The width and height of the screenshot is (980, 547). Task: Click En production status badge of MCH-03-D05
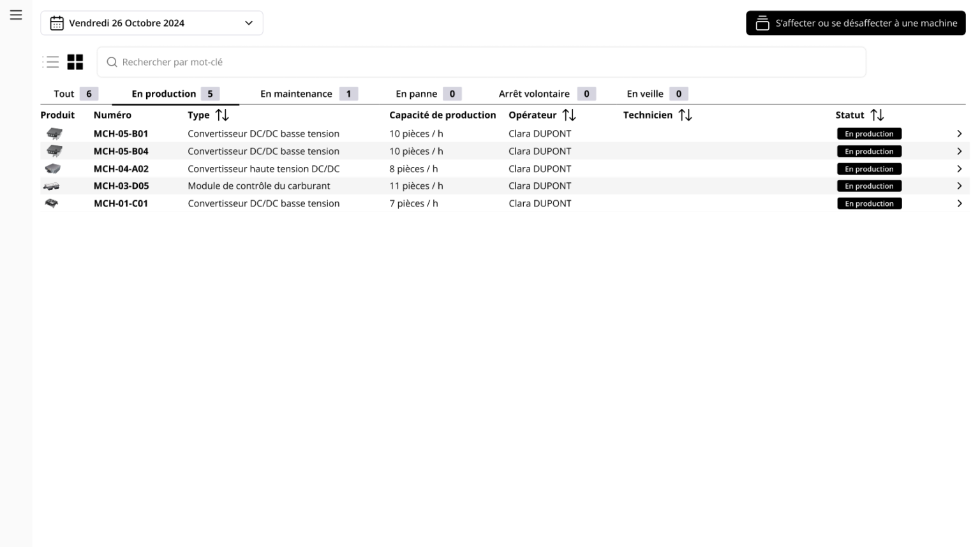coord(869,186)
